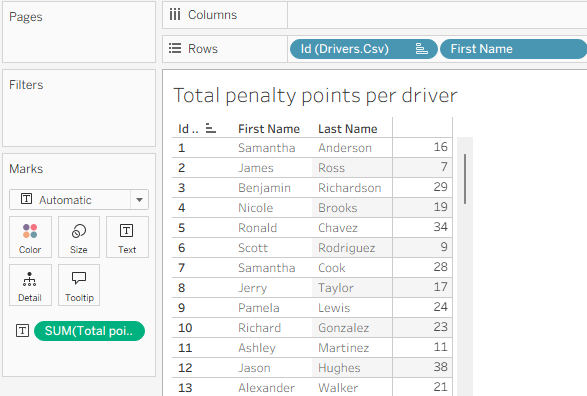Select the value 29 for Richardson
Image resolution: width=587 pixels, height=396 pixels.
coord(441,187)
